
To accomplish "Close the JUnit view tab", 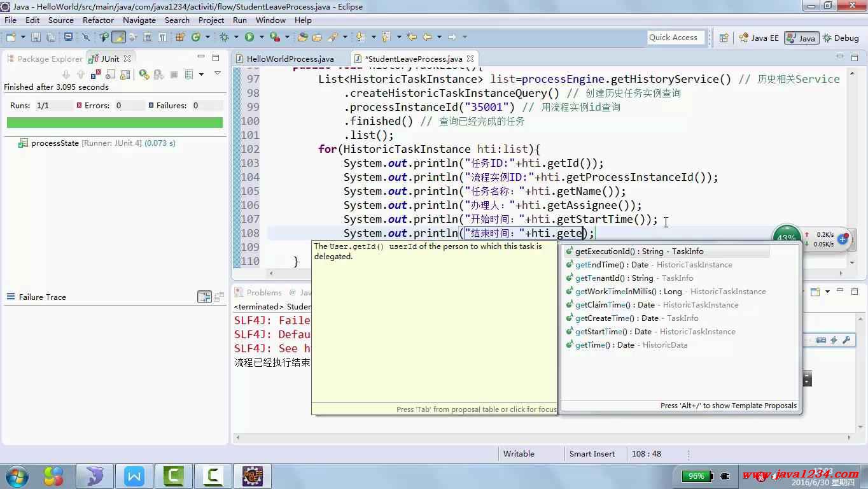I will [127, 59].
